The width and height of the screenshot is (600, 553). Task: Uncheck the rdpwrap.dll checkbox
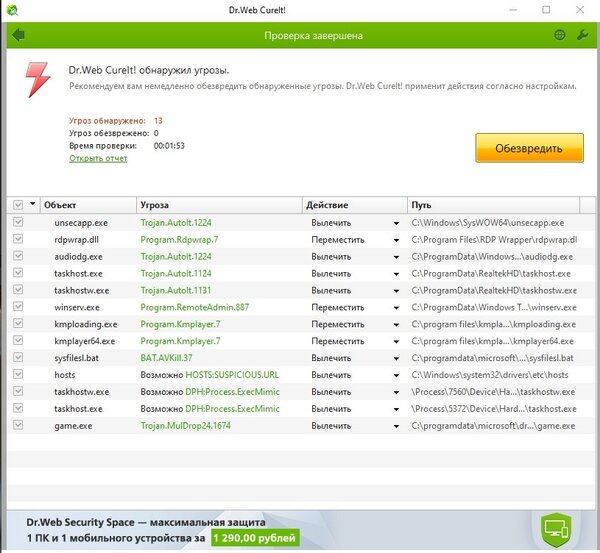click(18, 239)
